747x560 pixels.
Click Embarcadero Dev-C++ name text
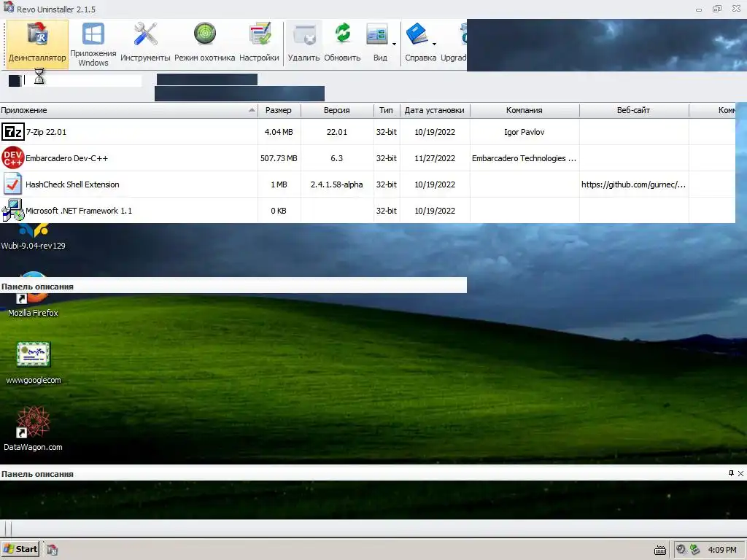(x=66, y=158)
